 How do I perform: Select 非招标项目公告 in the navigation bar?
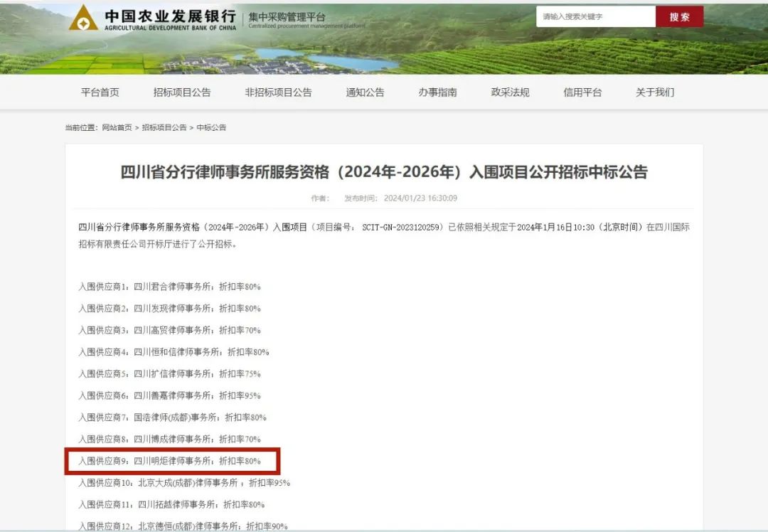click(x=278, y=92)
